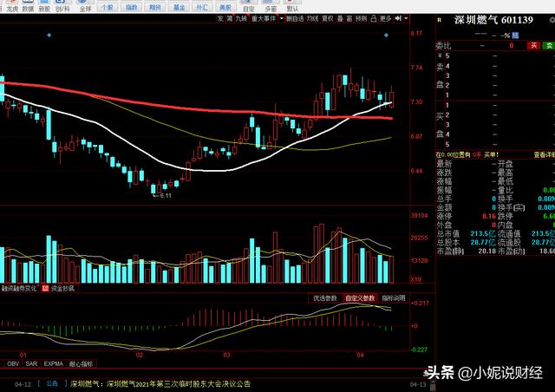The height and width of the screenshot is (392, 555).
Task: Click the 总市值 213.5亿 value
Action: pyautogui.click(x=483, y=233)
